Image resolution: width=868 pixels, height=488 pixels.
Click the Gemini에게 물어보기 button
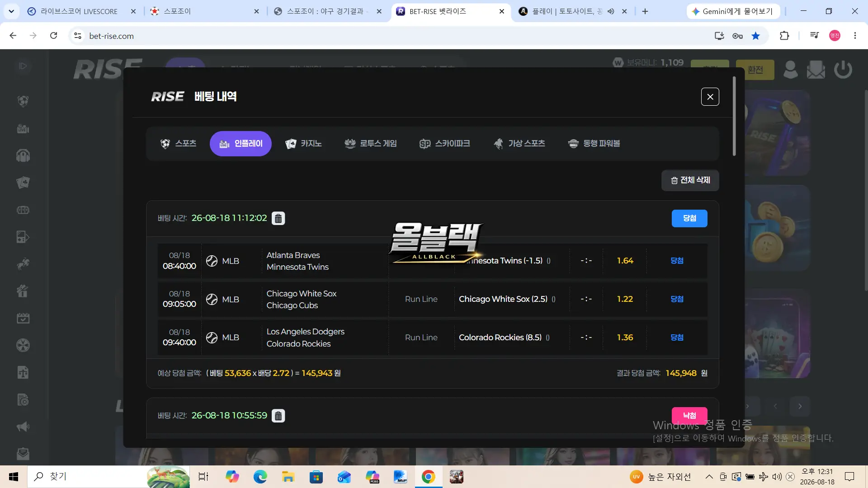pyautogui.click(x=733, y=11)
